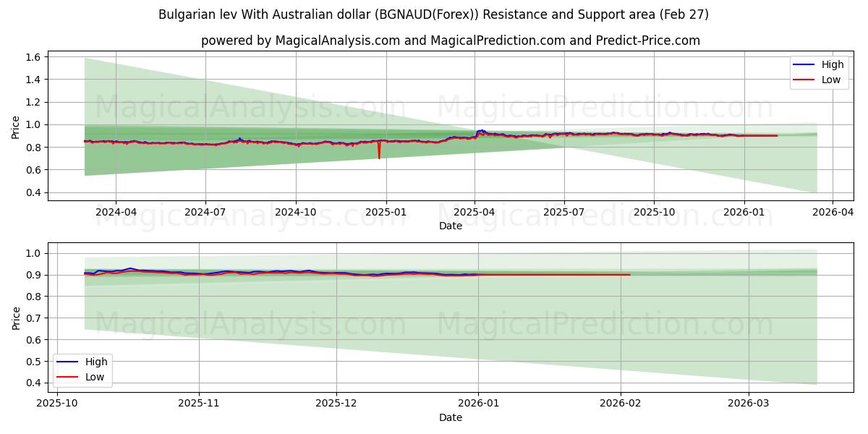Click the 'powered by MagicalAnalysis.com' subtitle line
This screenshot has width=868, height=434.
450,41
